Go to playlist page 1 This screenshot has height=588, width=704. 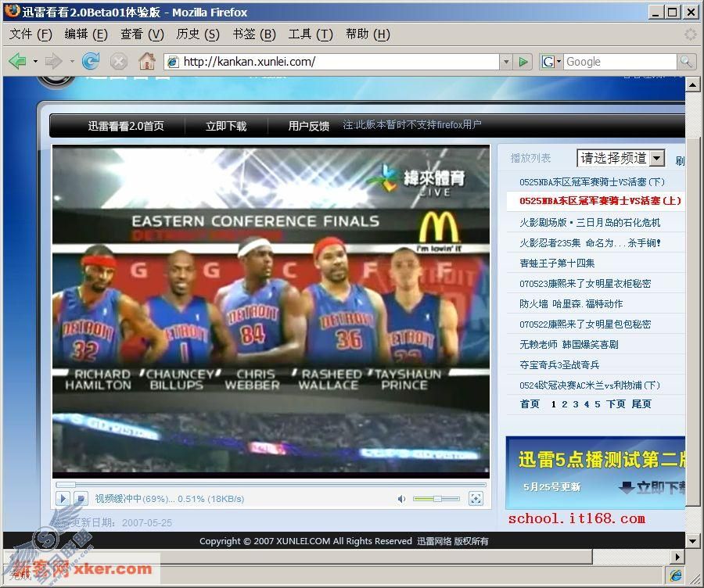(x=554, y=404)
